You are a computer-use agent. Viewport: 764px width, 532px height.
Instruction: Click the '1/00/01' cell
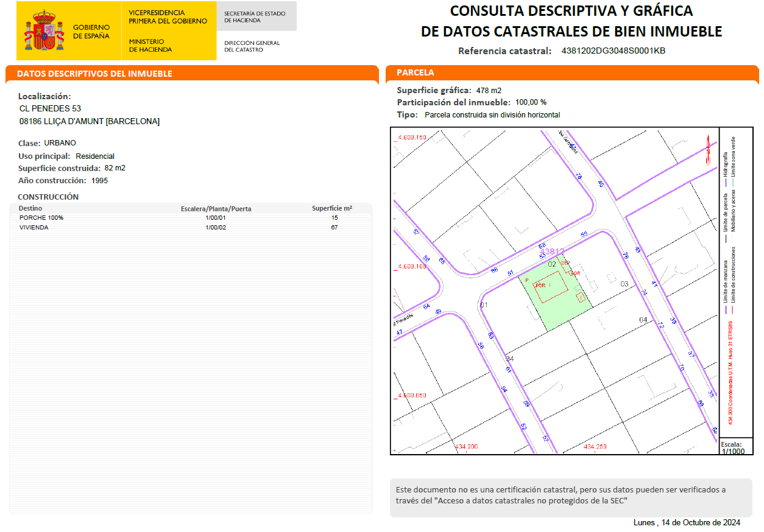216,218
